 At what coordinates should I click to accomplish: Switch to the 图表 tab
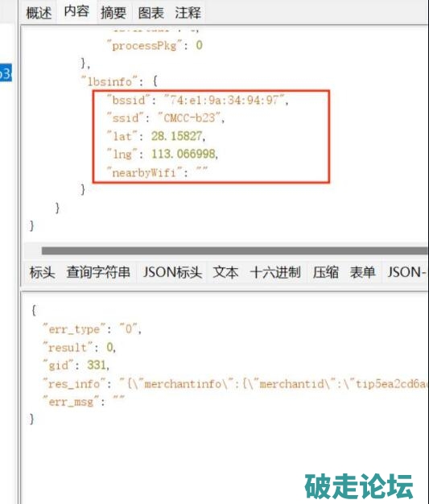coord(151,13)
